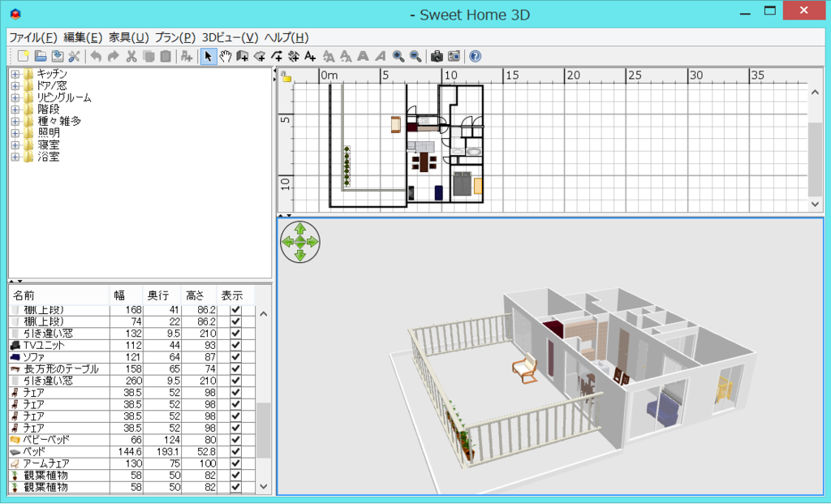Create a 3D video
831x504 pixels.
(454, 56)
